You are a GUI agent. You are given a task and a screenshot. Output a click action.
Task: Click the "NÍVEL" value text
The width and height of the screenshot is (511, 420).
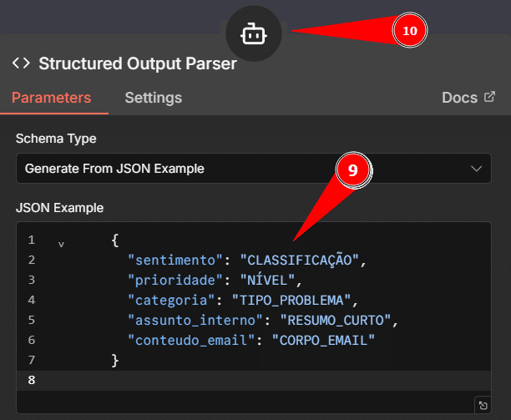click(267, 281)
